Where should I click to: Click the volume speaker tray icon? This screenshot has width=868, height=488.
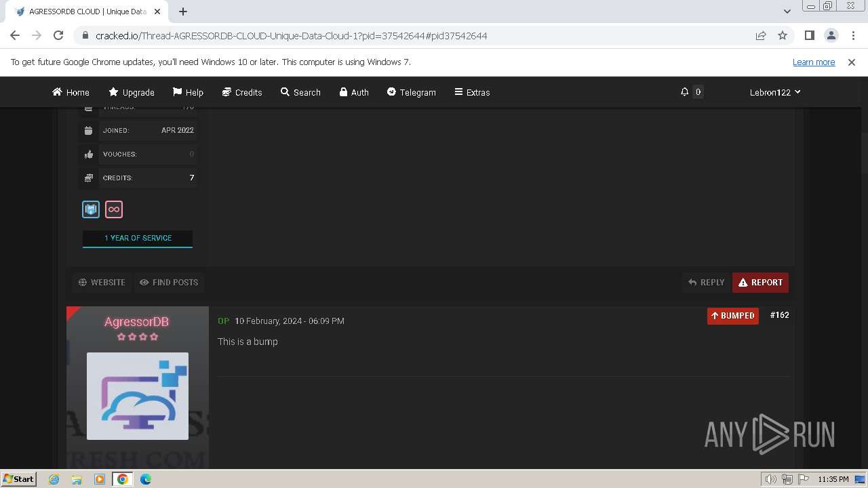point(770,479)
